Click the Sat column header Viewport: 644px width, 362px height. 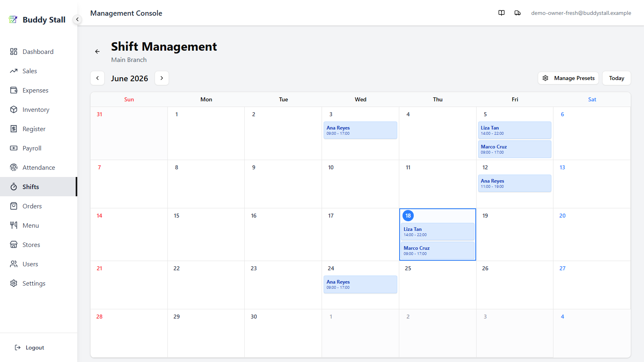[x=592, y=99]
